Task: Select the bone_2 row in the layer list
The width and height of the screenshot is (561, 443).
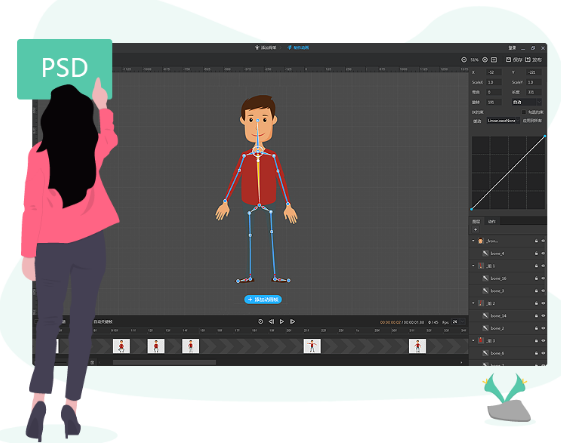Action: 508,328
